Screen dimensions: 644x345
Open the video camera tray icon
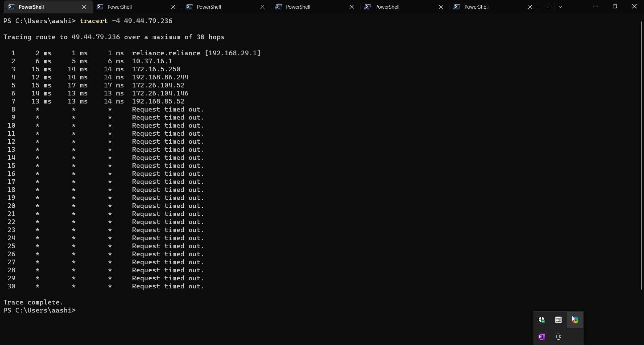(x=558, y=337)
